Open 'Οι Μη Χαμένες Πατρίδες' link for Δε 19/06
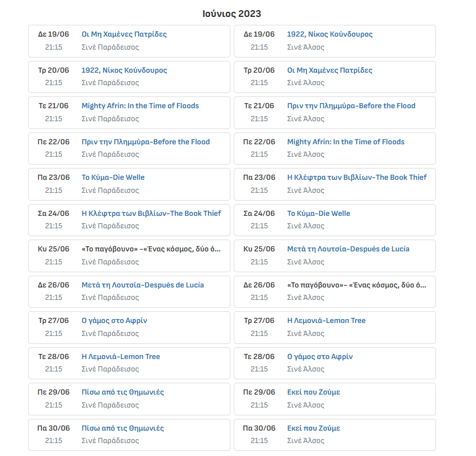Viewport: 476px width, 456px height. pyautogui.click(x=124, y=34)
